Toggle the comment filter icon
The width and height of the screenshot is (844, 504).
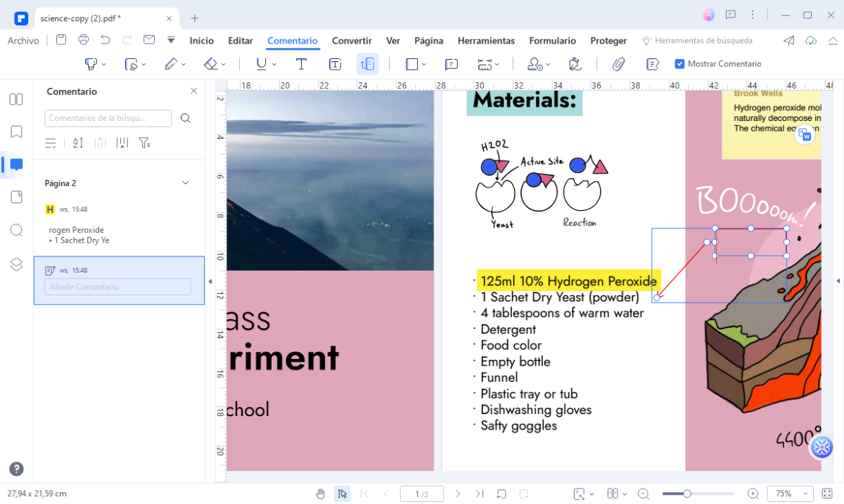145,143
